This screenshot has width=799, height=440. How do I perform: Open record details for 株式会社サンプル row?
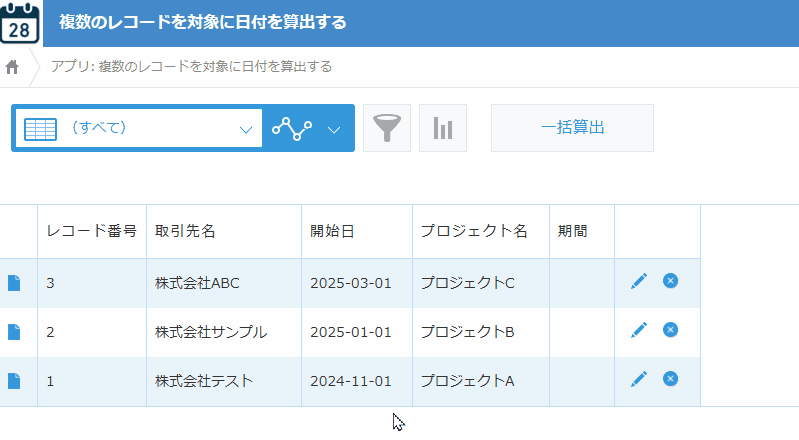[x=14, y=332]
